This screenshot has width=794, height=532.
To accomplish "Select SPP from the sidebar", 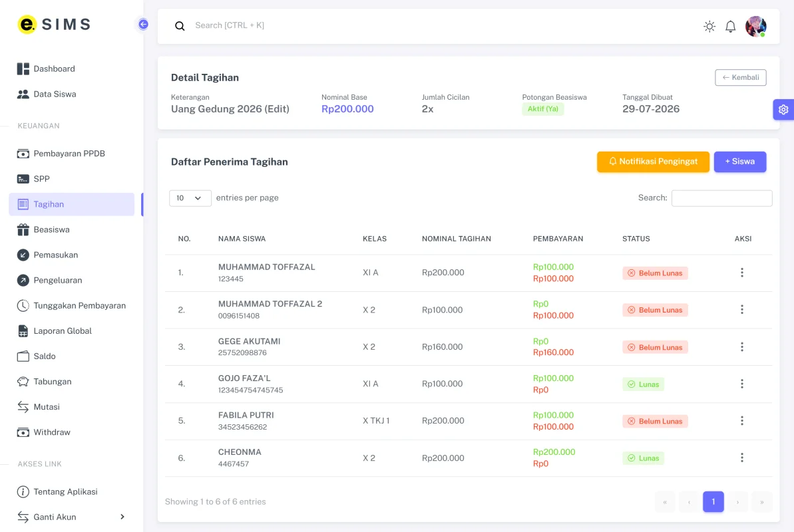I will click(x=72, y=179).
